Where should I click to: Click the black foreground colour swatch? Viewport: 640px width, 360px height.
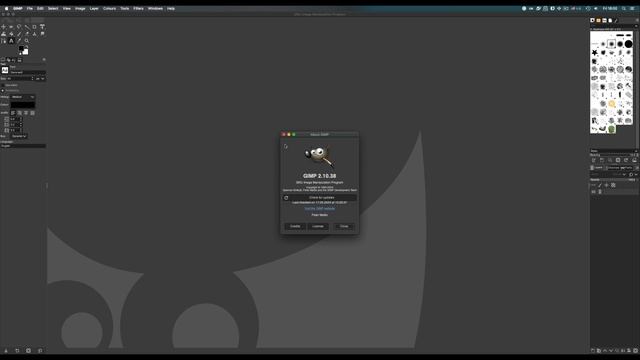pos(21,49)
